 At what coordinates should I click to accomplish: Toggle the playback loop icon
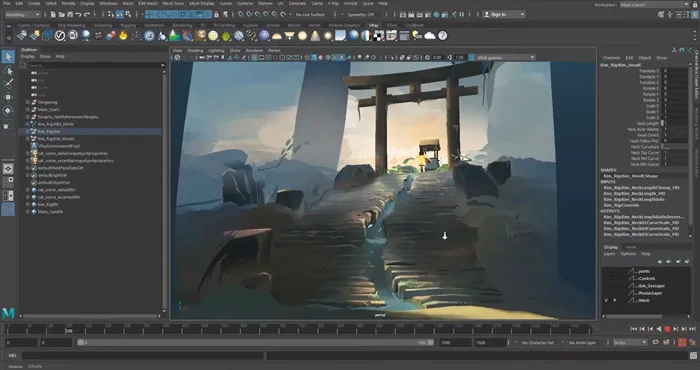[x=655, y=342]
